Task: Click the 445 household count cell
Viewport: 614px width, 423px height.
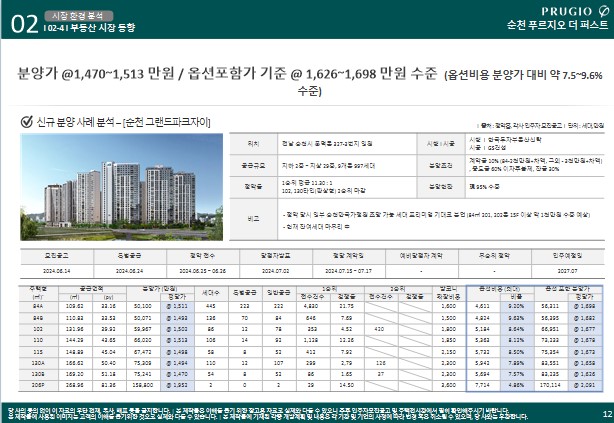Action: coord(211,306)
